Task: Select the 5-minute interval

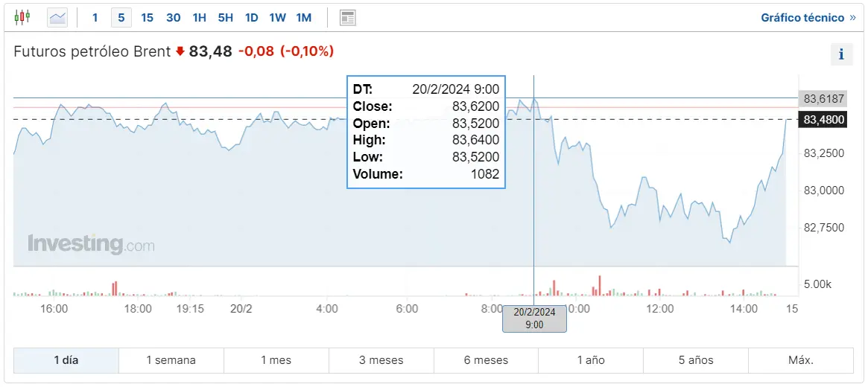Action: [121, 17]
